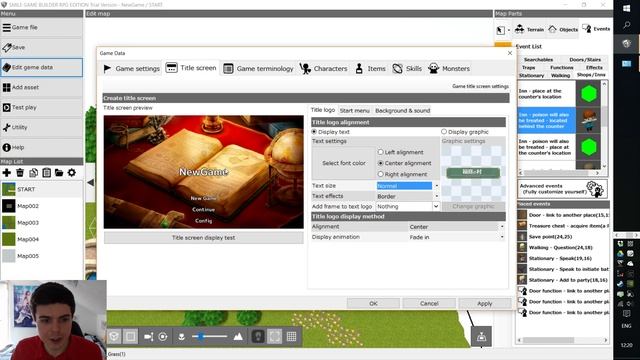This screenshot has width=640, height=360.
Task: Select the Events map parts tool
Action: 596,29
